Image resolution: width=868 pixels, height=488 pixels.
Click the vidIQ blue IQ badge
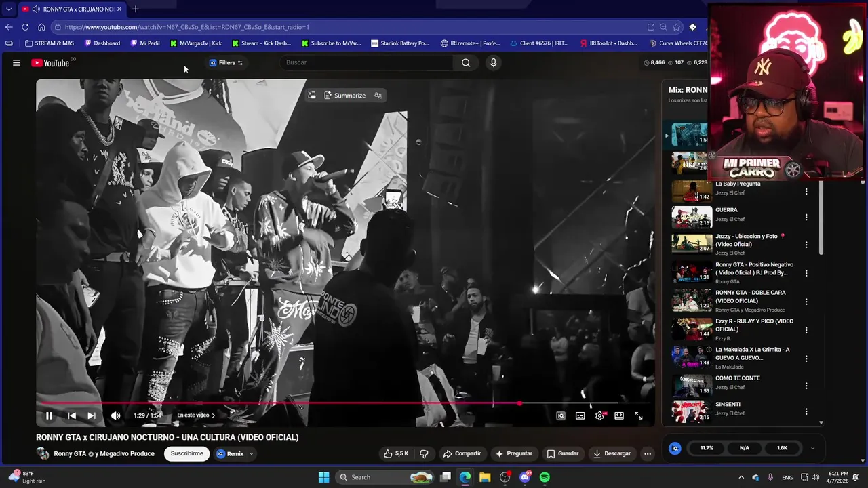(x=675, y=448)
